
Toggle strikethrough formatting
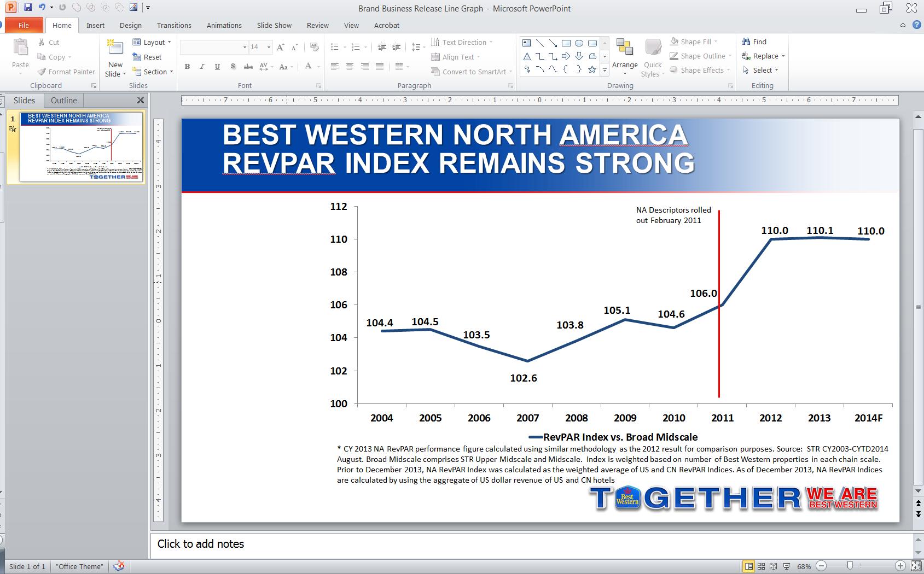248,67
